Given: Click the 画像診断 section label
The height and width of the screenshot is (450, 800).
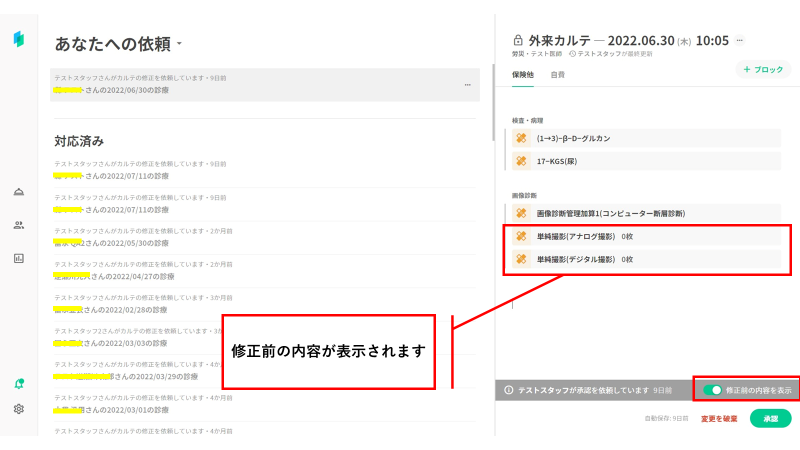Looking at the screenshot, I should [x=524, y=195].
